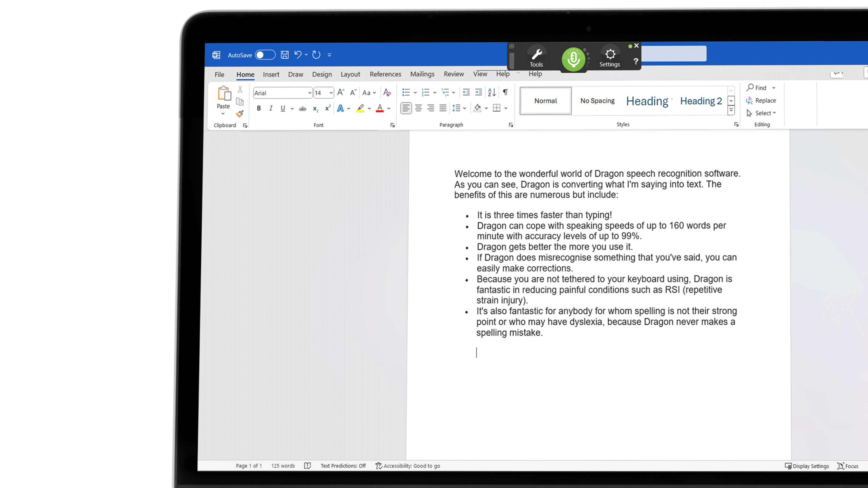
Task: Increase font size with the grow icon
Action: click(341, 92)
